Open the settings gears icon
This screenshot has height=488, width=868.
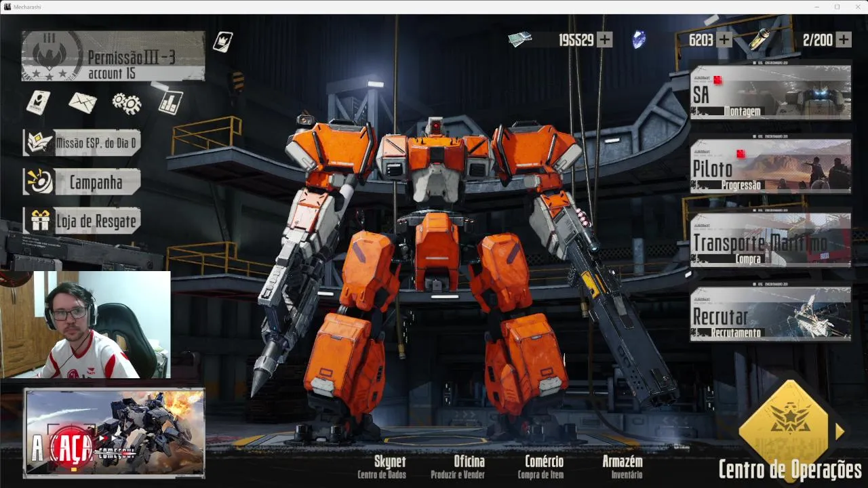pos(127,103)
